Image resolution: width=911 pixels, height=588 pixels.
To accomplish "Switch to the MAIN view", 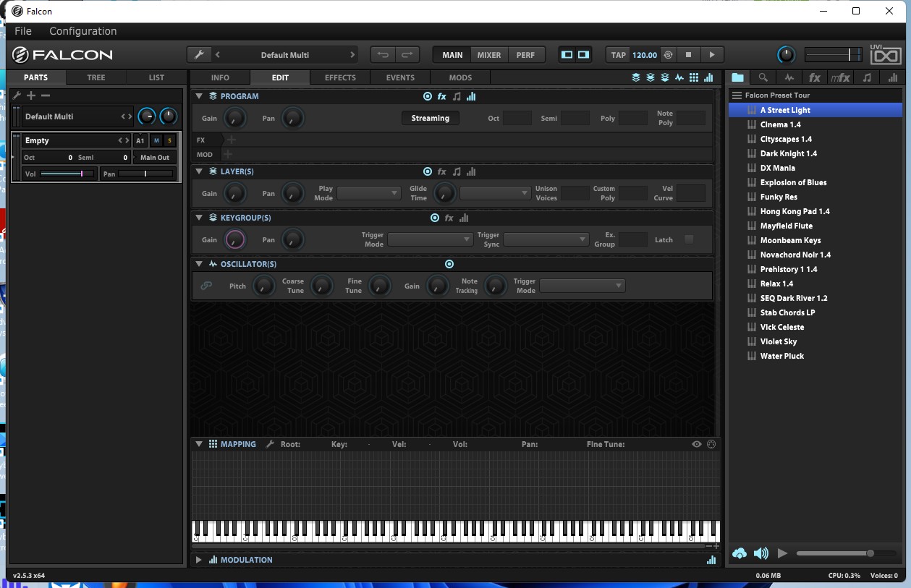I will pos(452,55).
